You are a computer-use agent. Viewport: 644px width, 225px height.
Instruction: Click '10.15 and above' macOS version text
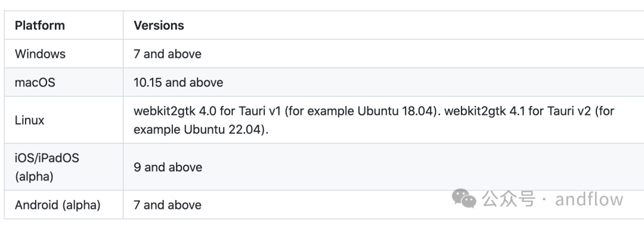click(x=178, y=82)
